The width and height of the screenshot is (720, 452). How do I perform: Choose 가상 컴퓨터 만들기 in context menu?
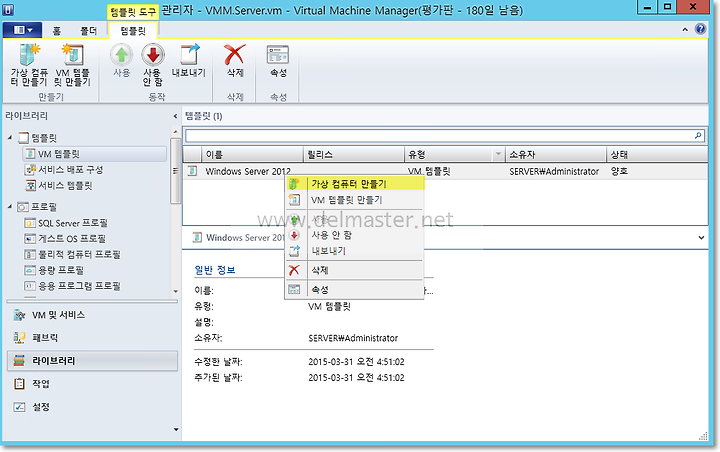[x=354, y=184]
